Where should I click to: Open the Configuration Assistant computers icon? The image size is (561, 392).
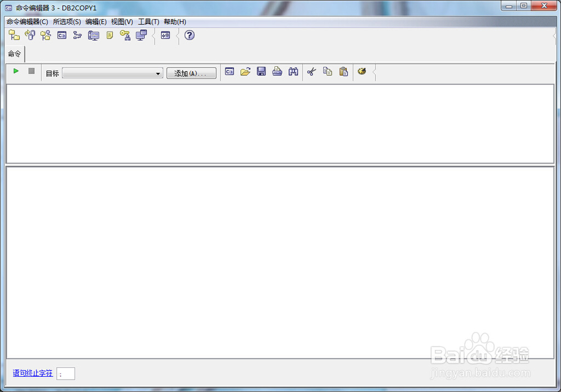[x=141, y=35]
